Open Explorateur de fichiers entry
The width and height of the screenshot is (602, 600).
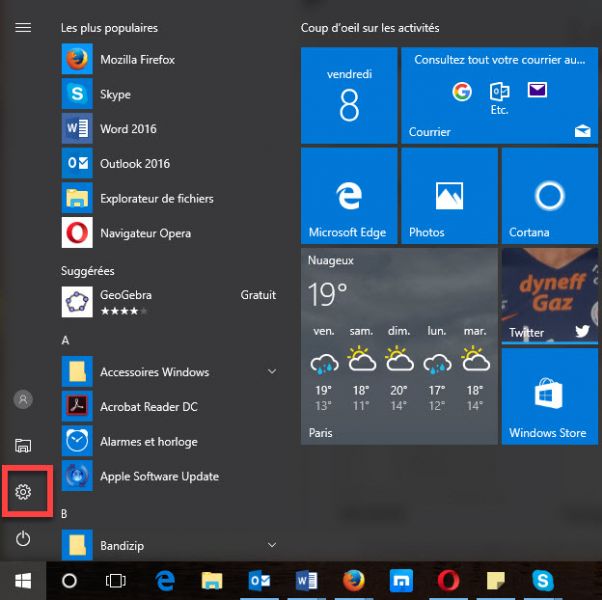tap(169, 198)
